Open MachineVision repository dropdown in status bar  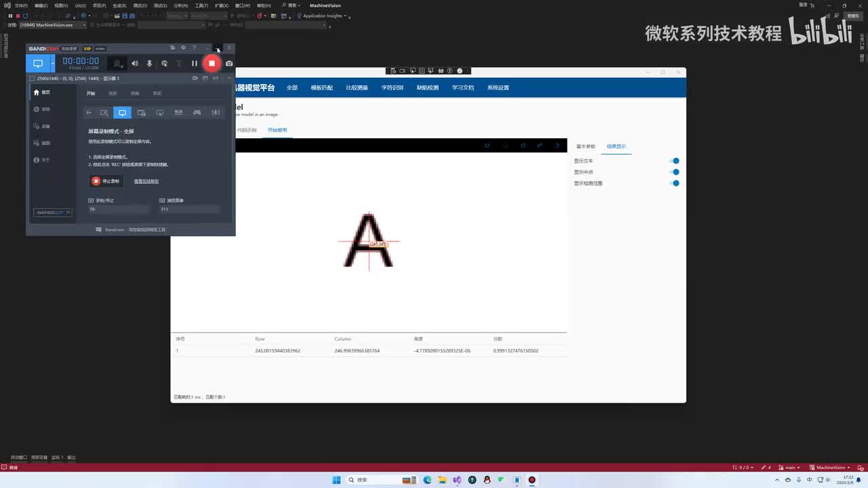(830, 468)
